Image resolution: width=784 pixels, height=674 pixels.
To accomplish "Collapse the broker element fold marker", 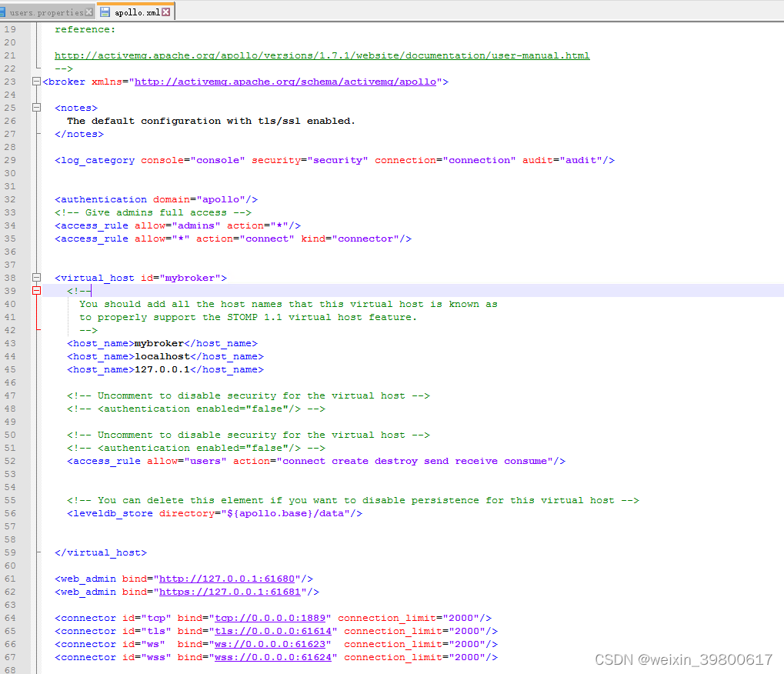I will (36, 81).
